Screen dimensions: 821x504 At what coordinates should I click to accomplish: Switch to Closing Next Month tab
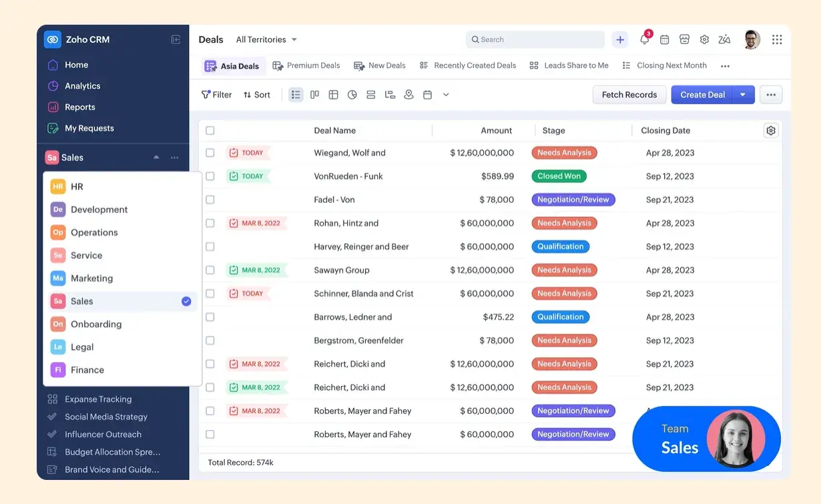click(665, 65)
